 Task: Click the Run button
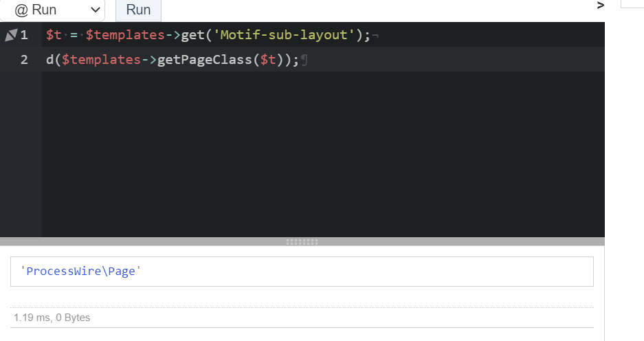(x=138, y=10)
